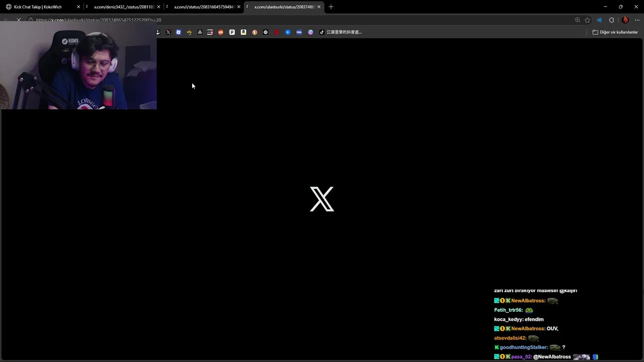
Task: Open the TikTok 江湖蛋堡 bookmark
Action: pyautogui.click(x=341, y=32)
